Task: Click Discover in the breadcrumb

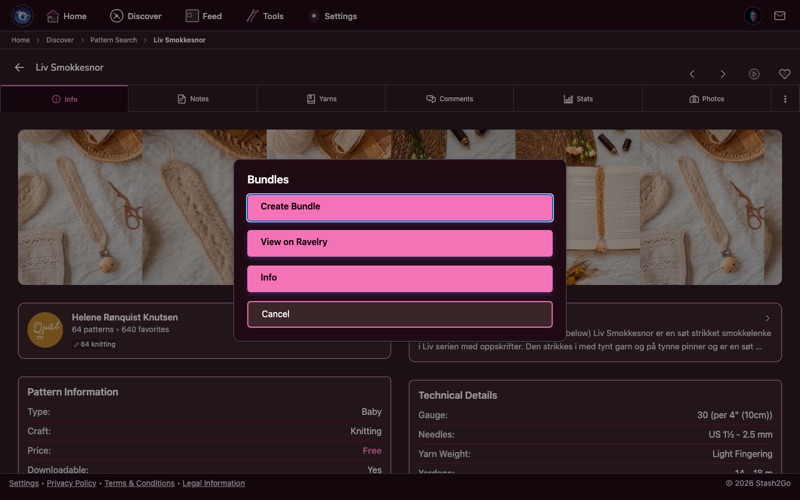Action: 60,40
